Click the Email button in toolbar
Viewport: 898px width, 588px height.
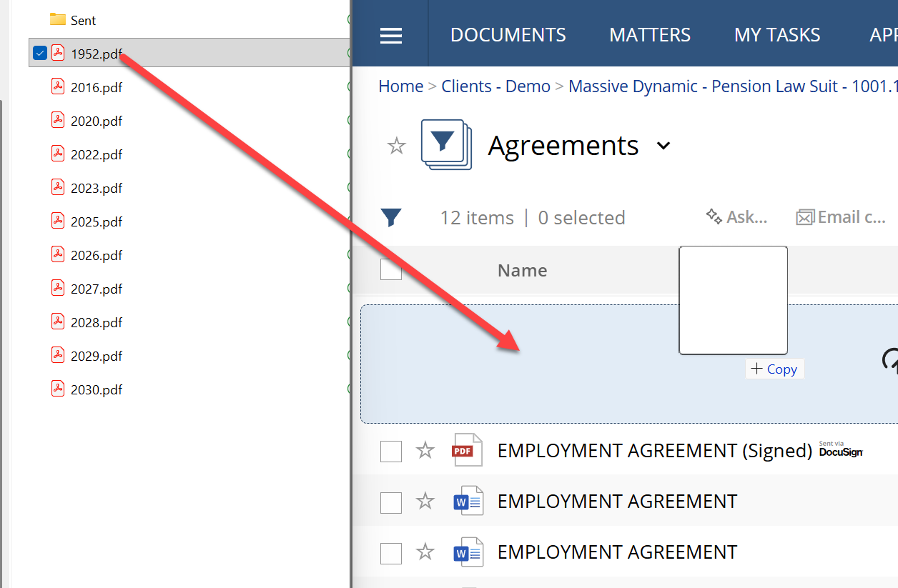point(841,217)
